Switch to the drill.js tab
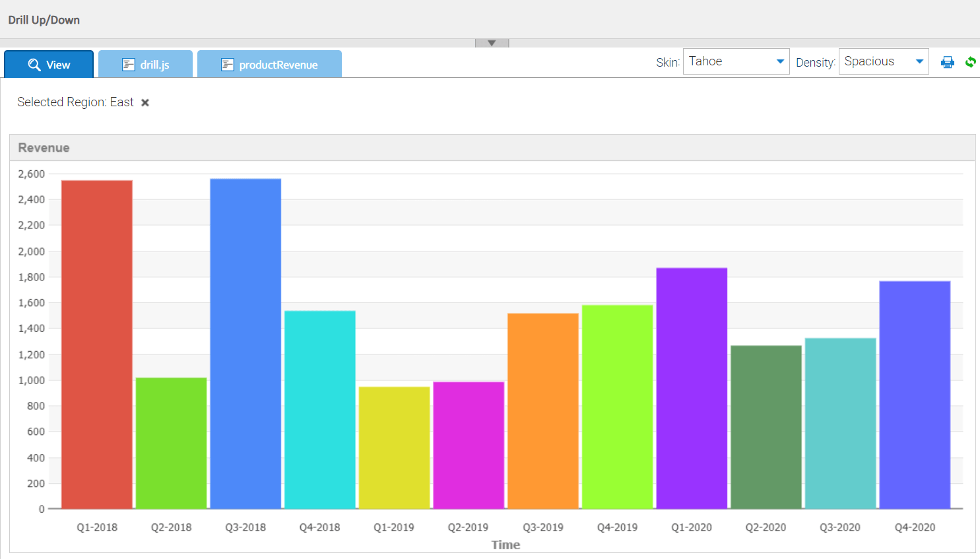 [x=145, y=64]
